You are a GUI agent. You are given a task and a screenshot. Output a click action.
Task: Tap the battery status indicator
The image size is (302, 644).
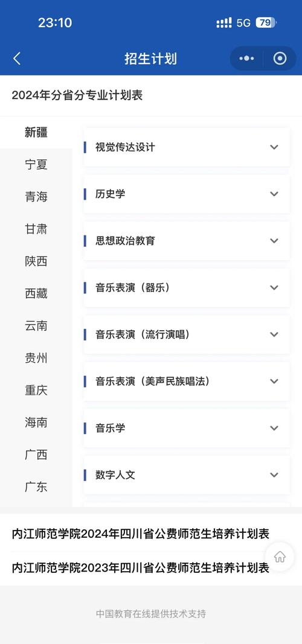click(266, 22)
